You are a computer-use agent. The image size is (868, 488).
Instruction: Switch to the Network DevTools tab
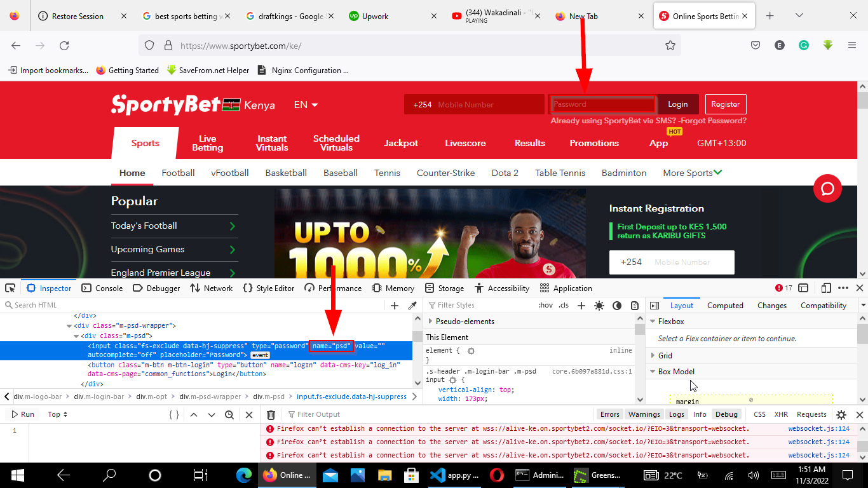pyautogui.click(x=212, y=288)
